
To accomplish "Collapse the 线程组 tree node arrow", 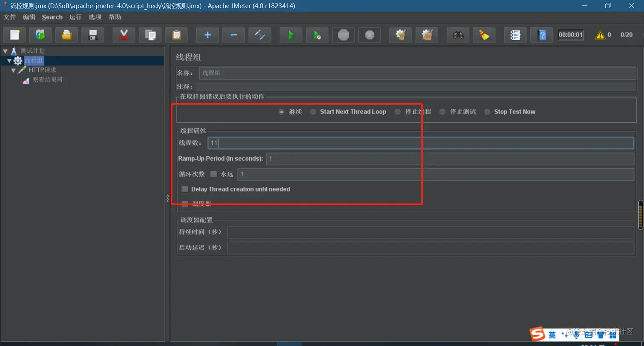I will pos(9,61).
